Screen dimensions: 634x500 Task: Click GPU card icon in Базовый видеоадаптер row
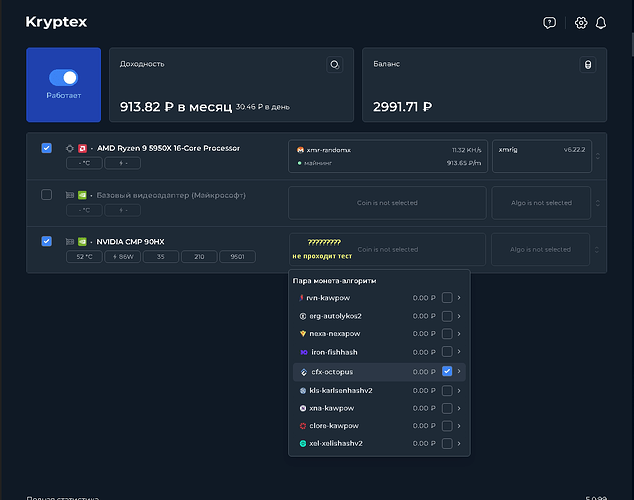[x=70, y=195]
